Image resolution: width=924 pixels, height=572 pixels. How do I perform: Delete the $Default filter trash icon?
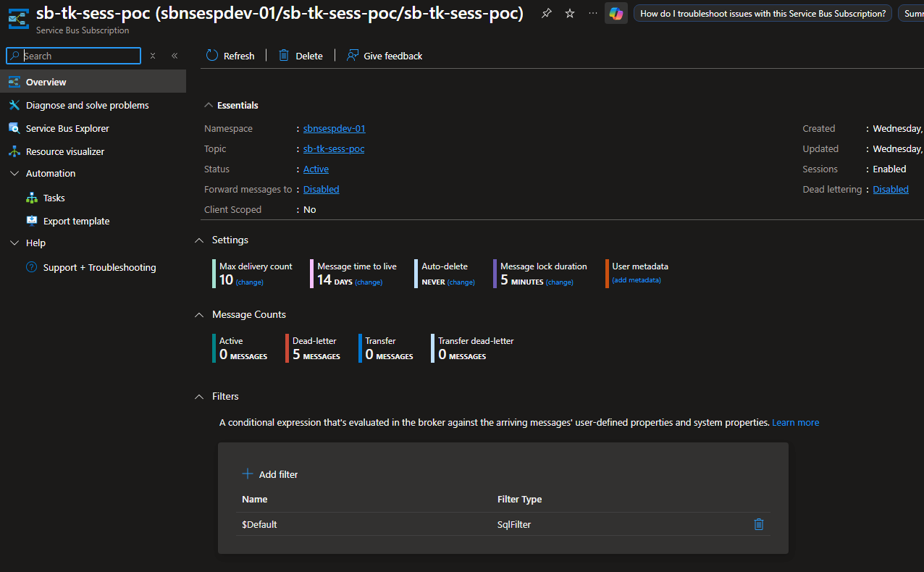pyautogui.click(x=759, y=524)
